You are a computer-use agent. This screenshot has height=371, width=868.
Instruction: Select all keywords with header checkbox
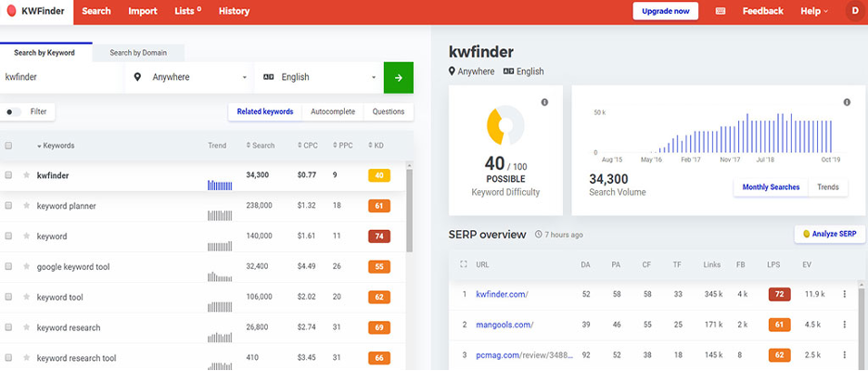click(x=8, y=146)
